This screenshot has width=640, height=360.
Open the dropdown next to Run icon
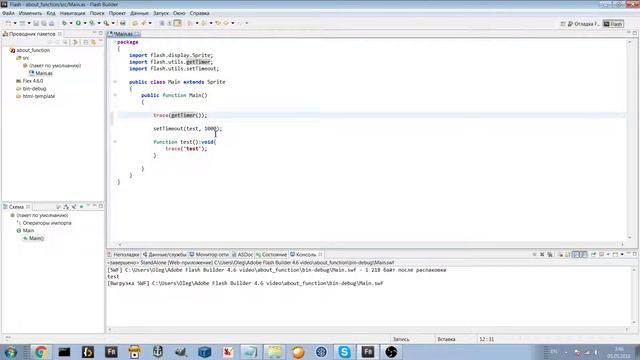tap(85, 23)
